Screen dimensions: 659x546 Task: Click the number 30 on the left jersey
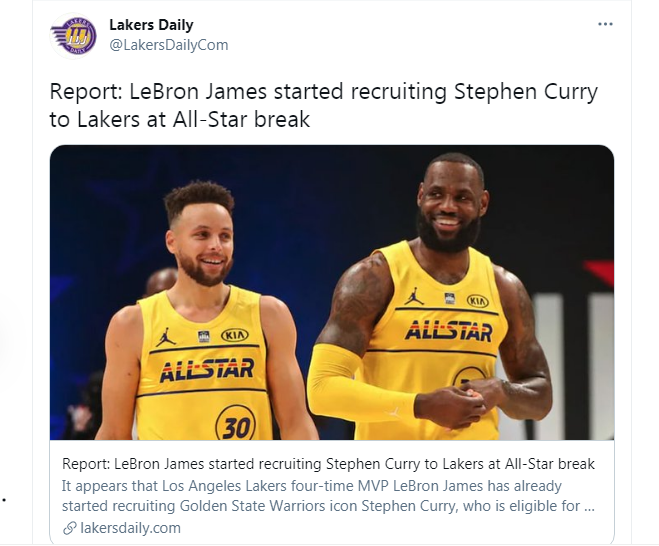pyautogui.click(x=236, y=426)
